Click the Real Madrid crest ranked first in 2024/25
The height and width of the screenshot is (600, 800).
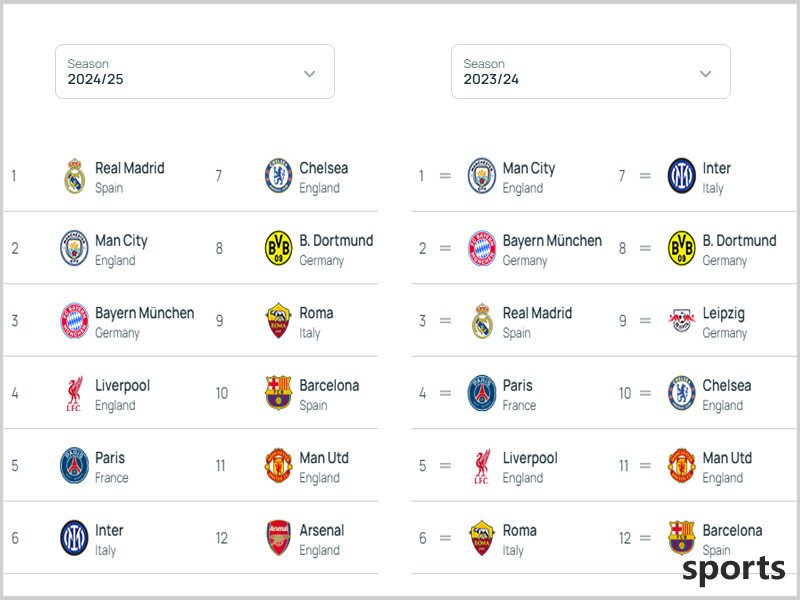[x=74, y=176]
